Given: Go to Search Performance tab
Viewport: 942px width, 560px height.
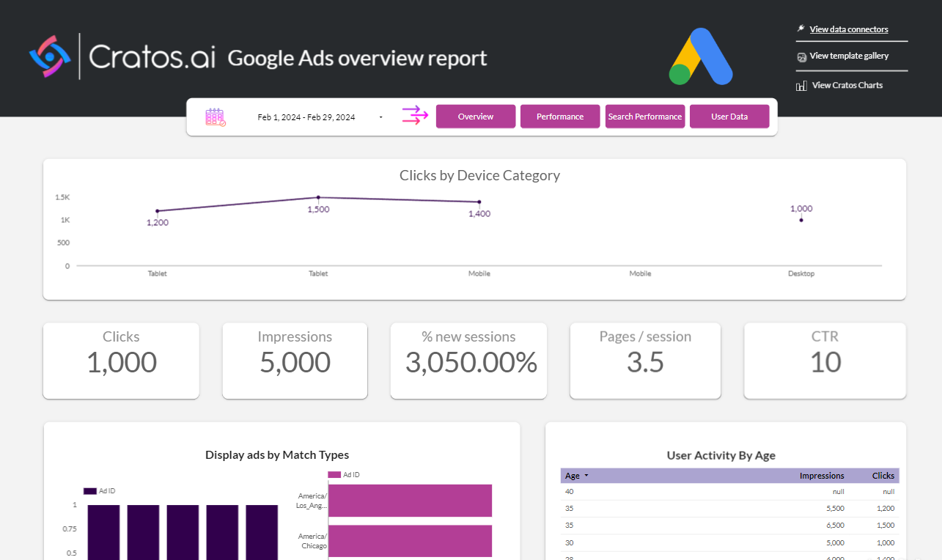Looking at the screenshot, I should pos(645,117).
